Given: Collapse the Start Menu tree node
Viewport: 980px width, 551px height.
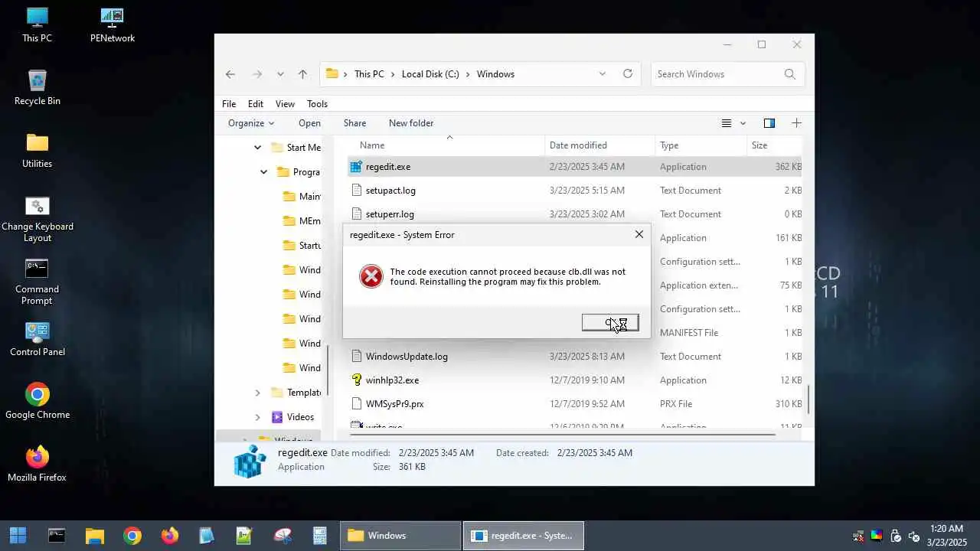Looking at the screenshot, I should 257,148.
